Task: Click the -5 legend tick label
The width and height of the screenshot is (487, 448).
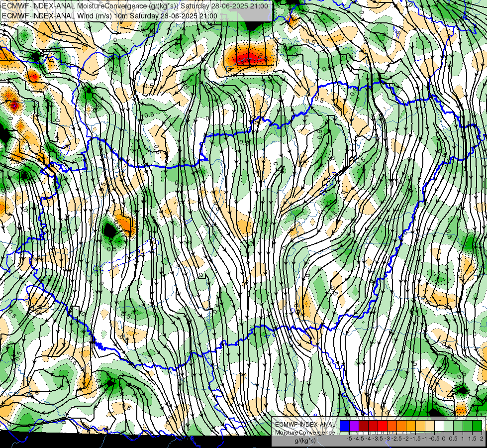Action: coord(349,439)
